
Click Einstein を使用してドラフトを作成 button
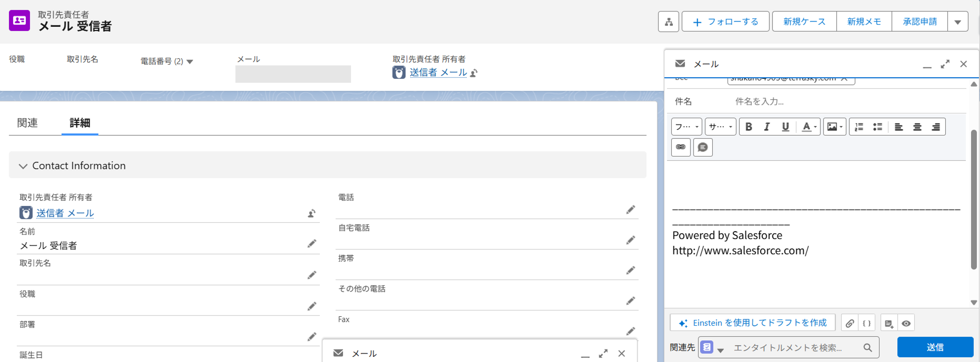click(753, 323)
